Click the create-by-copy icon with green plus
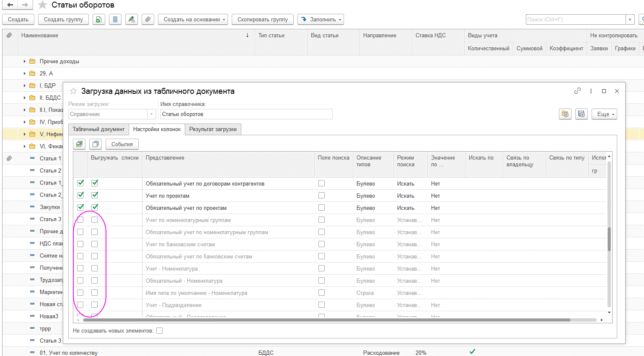This screenshot has width=644, height=356. point(98,19)
